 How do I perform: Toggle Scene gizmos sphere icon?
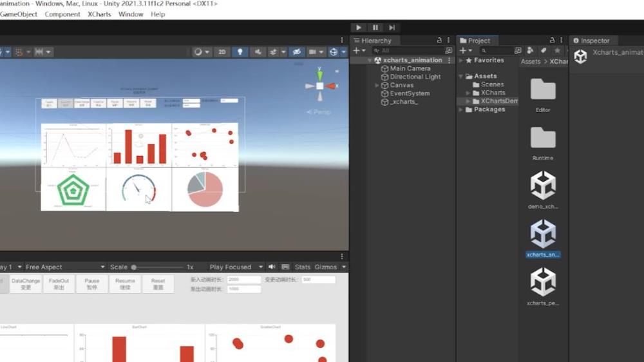(334, 52)
